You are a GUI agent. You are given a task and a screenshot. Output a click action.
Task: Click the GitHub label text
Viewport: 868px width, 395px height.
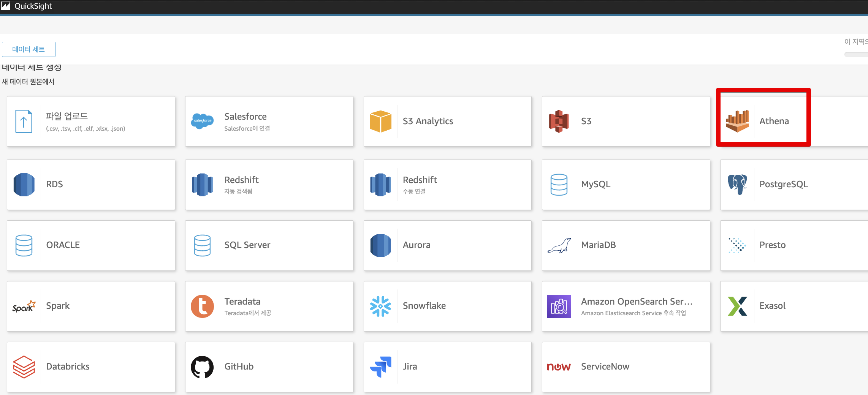click(x=239, y=367)
